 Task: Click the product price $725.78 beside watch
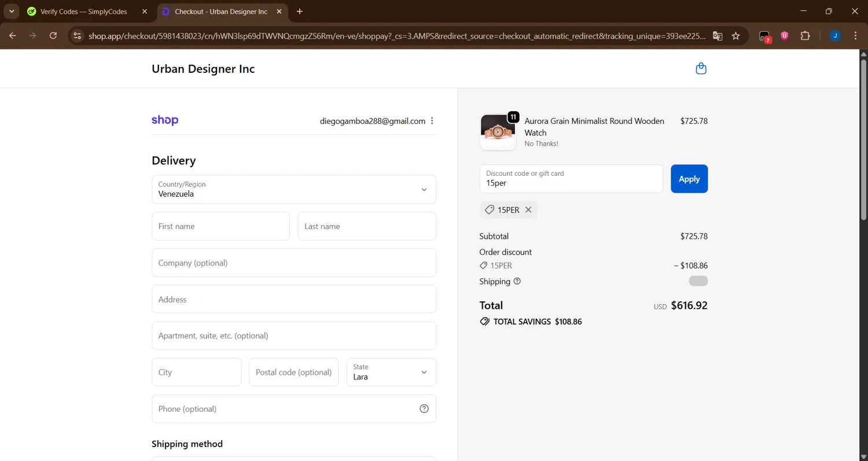point(694,121)
